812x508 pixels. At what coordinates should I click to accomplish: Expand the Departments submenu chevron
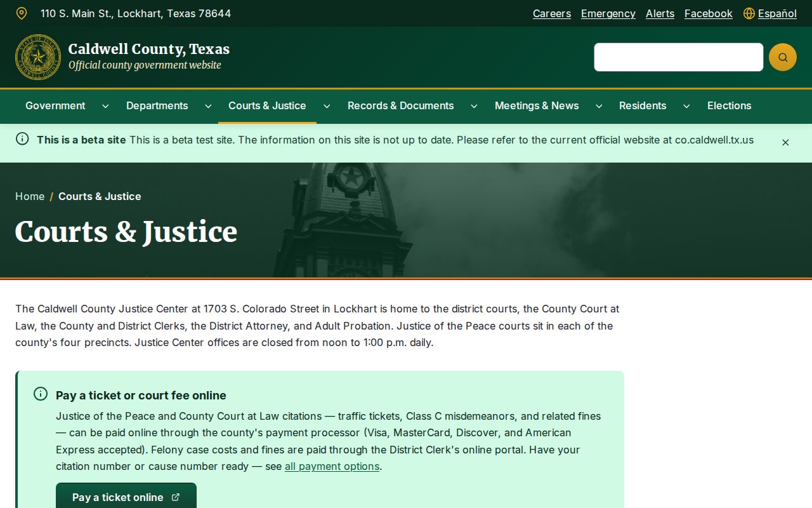point(208,106)
